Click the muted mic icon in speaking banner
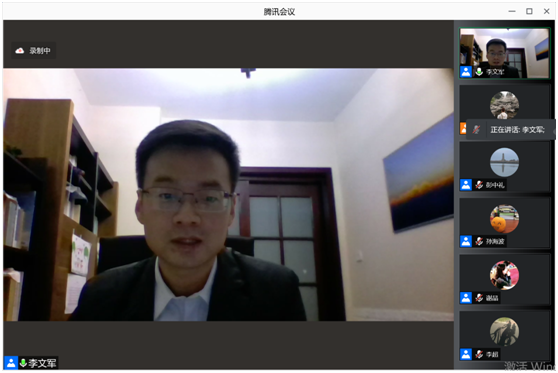558x373 pixels. pyautogui.click(x=476, y=130)
